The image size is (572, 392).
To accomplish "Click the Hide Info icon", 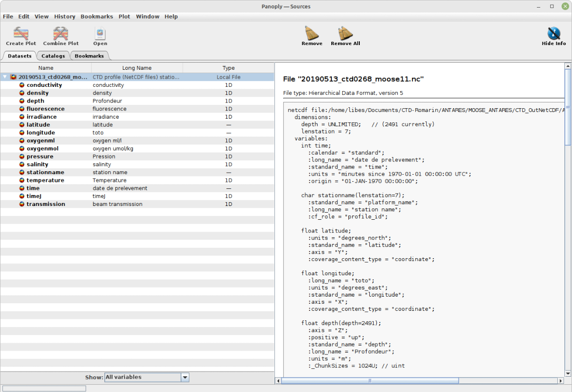I will (553, 34).
